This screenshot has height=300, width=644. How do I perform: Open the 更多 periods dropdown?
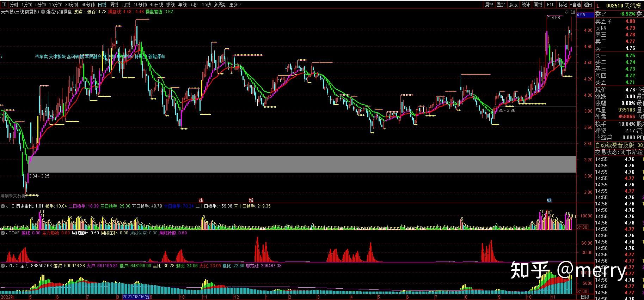[235, 5]
